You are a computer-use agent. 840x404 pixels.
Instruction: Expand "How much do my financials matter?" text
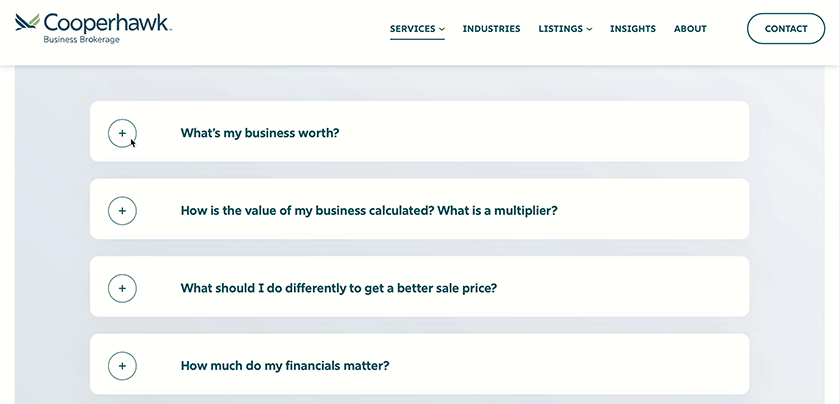284,366
